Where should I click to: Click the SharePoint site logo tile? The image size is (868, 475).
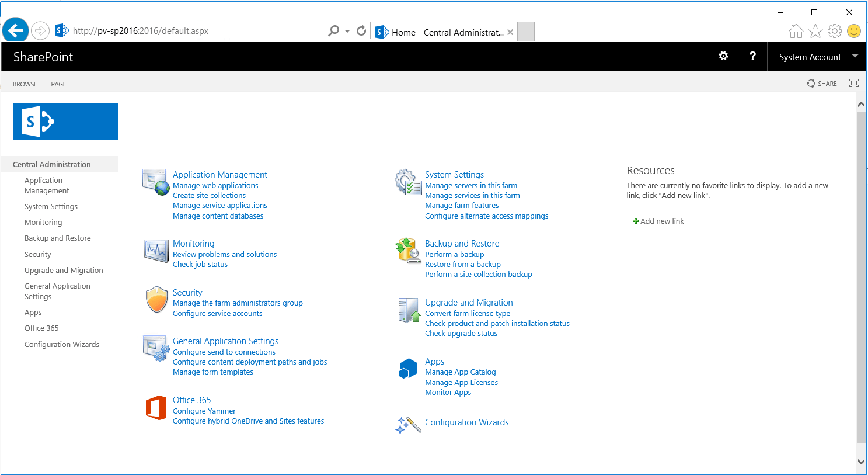65,122
